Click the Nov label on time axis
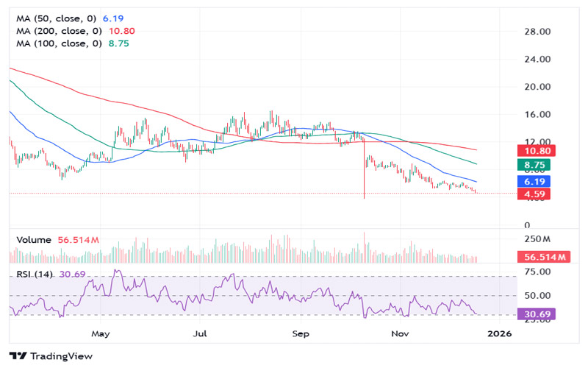 coord(400,333)
